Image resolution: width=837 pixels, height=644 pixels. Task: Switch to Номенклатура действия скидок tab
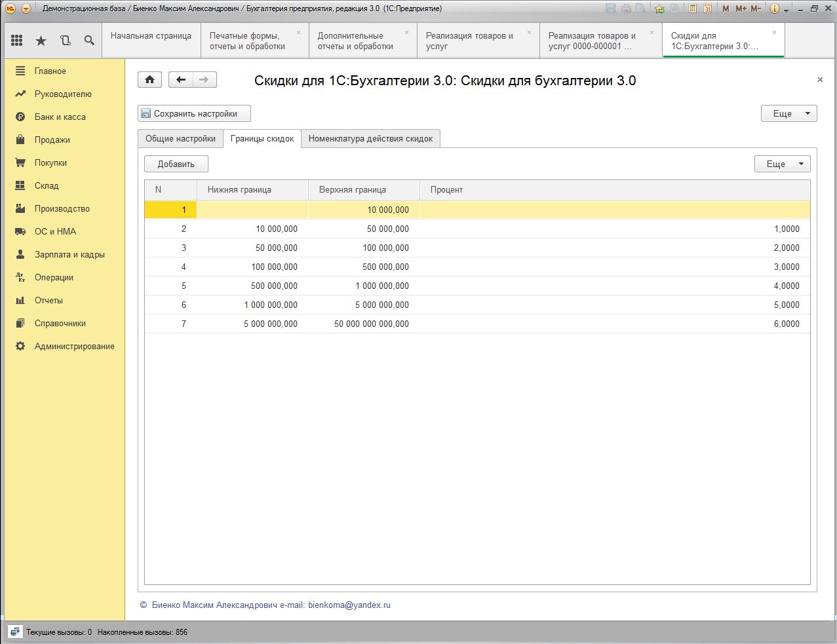pos(370,138)
